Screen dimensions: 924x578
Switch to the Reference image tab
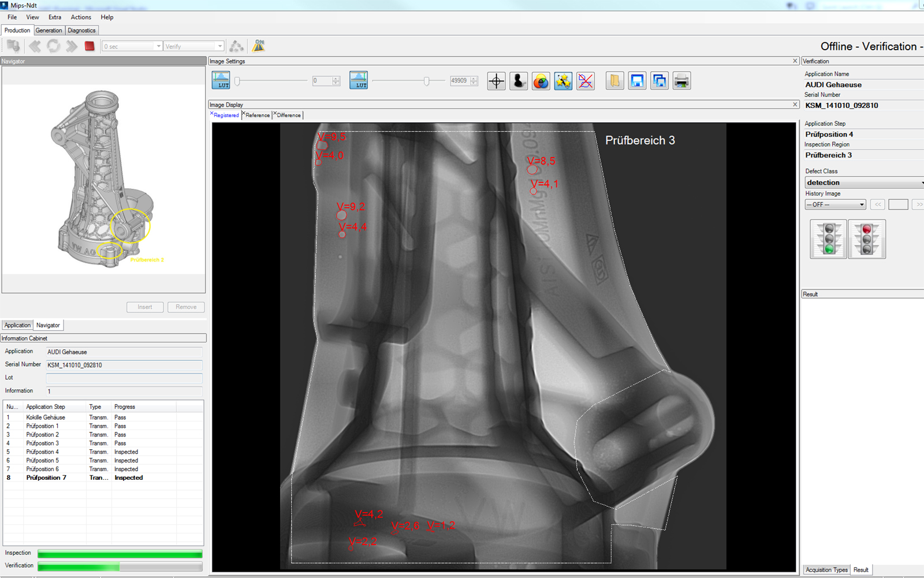(257, 115)
